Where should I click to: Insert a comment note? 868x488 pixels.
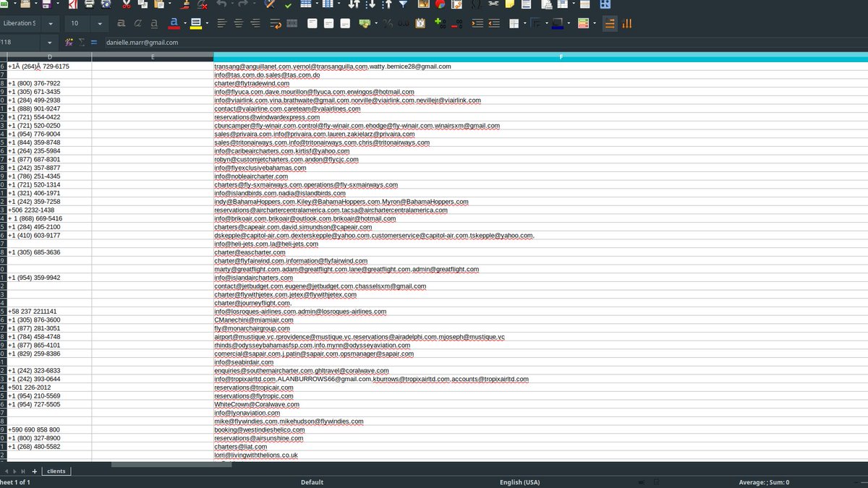point(510,4)
